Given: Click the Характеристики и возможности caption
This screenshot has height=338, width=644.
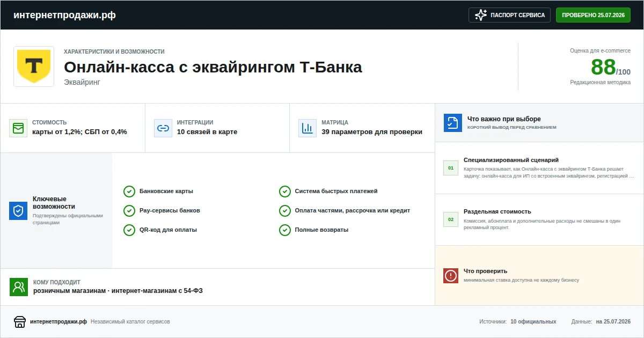Looking at the screenshot, I should (114, 52).
